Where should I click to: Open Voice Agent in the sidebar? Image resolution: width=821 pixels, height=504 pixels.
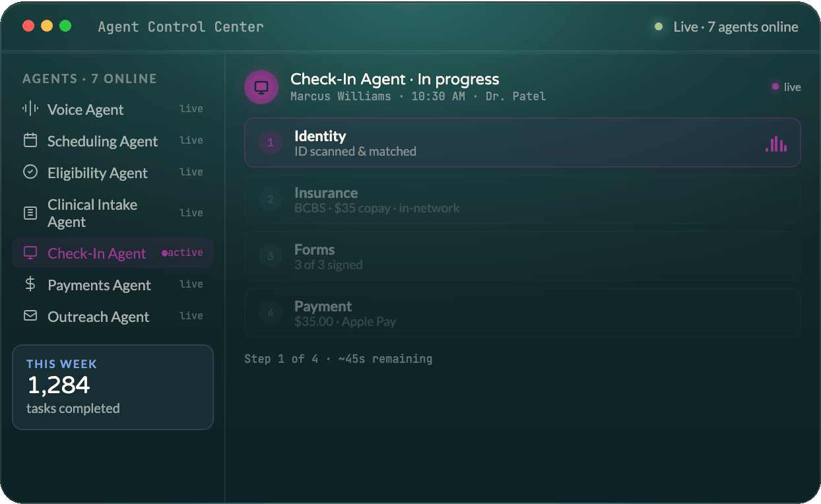tap(113, 109)
